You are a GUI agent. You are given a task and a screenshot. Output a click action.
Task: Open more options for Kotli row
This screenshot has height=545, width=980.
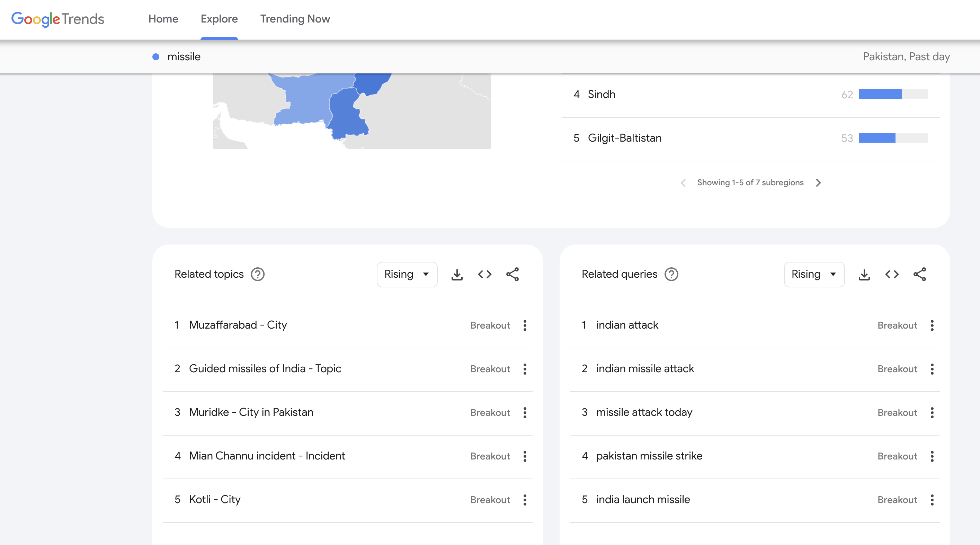coord(525,500)
